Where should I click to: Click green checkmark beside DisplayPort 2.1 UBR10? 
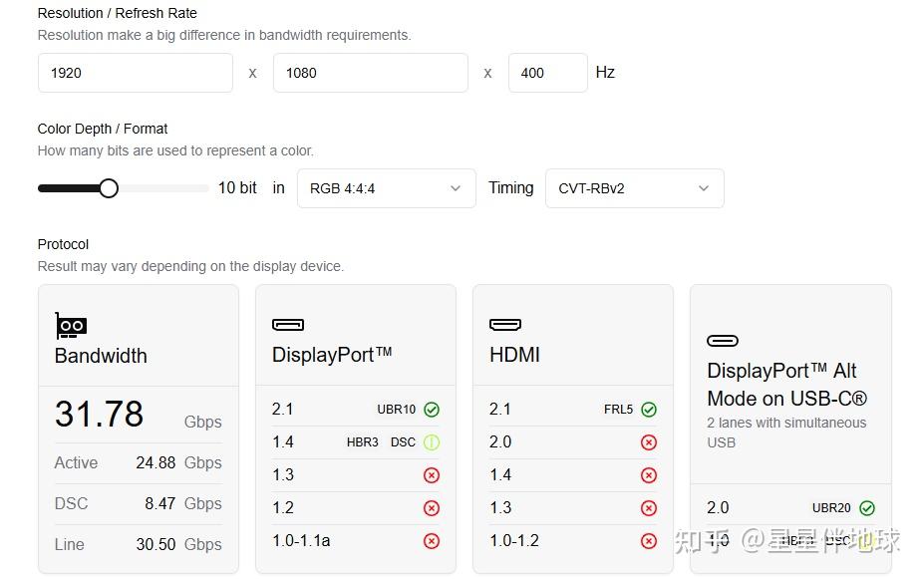(x=432, y=410)
